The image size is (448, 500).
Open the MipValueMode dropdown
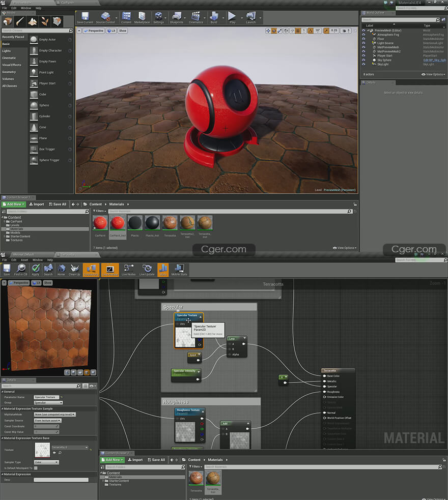[54, 415]
